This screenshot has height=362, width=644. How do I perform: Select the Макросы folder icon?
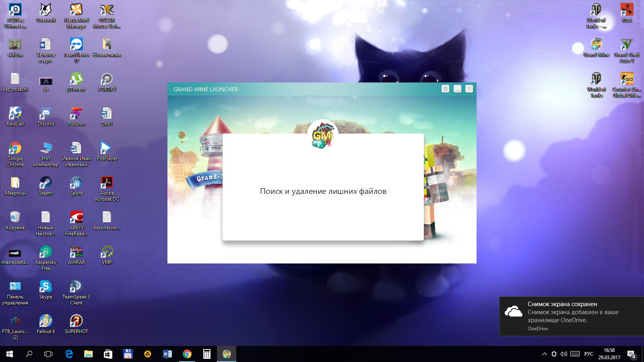[15, 186]
